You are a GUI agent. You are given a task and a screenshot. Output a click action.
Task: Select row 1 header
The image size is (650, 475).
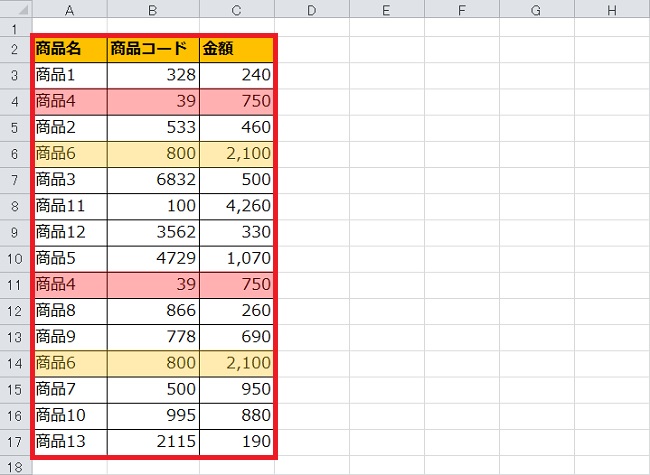point(17,28)
